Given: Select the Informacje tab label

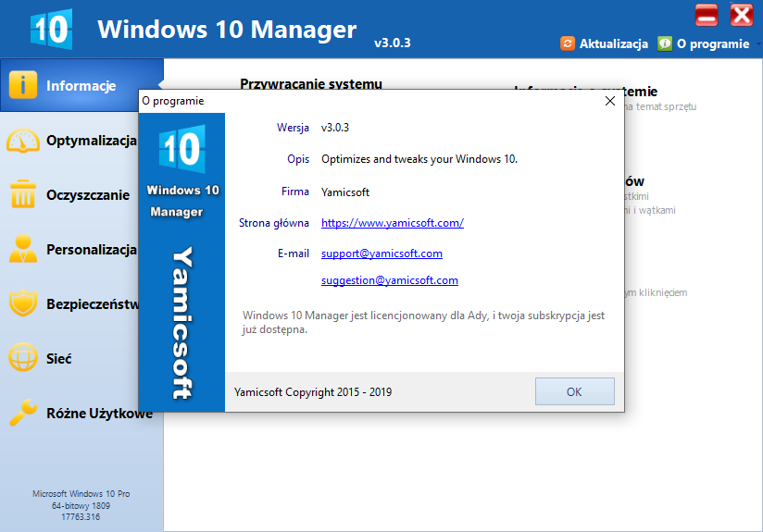Looking at the screenshot, I should click(81, 86).
